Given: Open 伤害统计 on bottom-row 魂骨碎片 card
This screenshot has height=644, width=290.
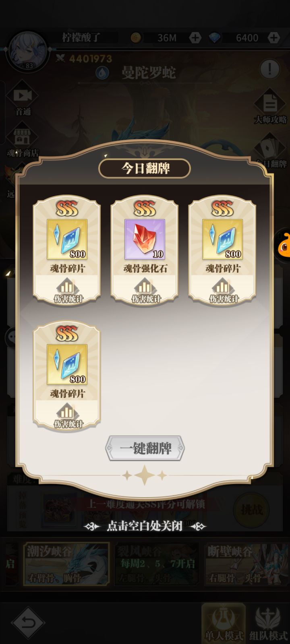Looking at the screenshot, I should (67, 417).
